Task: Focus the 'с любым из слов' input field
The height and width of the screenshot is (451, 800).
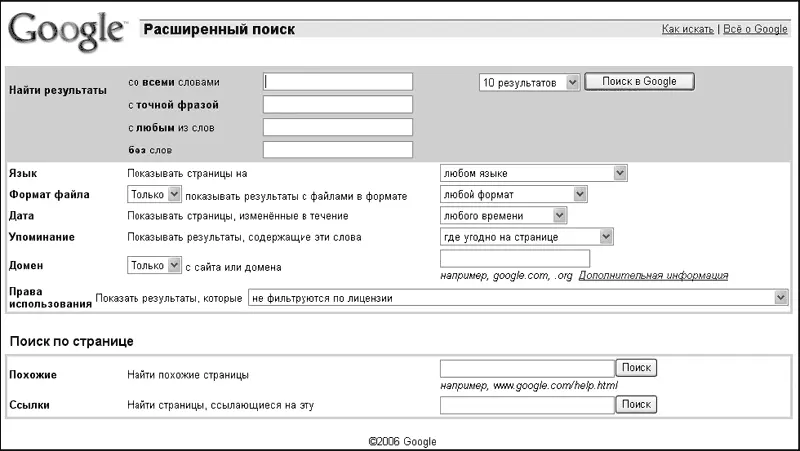Action: [x=338, y=127]
